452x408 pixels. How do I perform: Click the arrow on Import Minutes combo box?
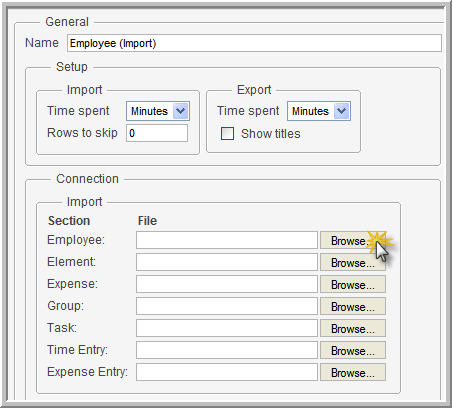coord(181,111)
